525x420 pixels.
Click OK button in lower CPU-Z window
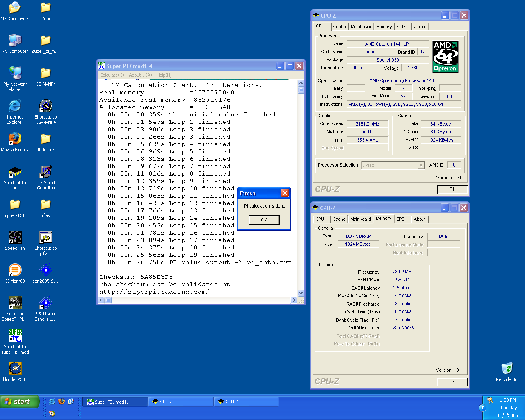[x=452, y=382]
